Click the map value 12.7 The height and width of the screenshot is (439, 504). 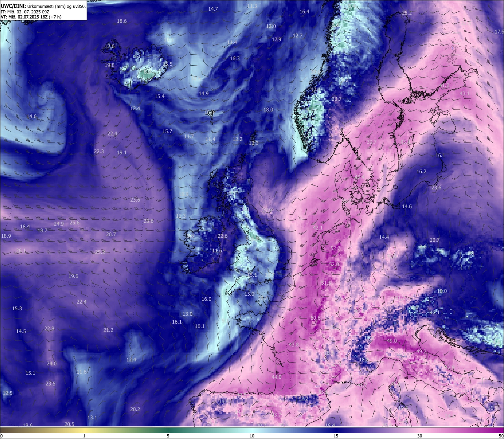298,36
